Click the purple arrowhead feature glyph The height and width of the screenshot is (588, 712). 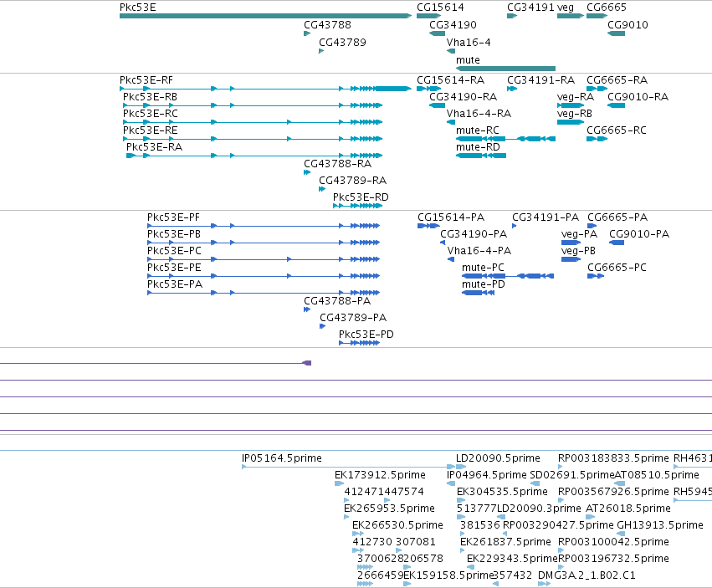(x=307, y=363)
